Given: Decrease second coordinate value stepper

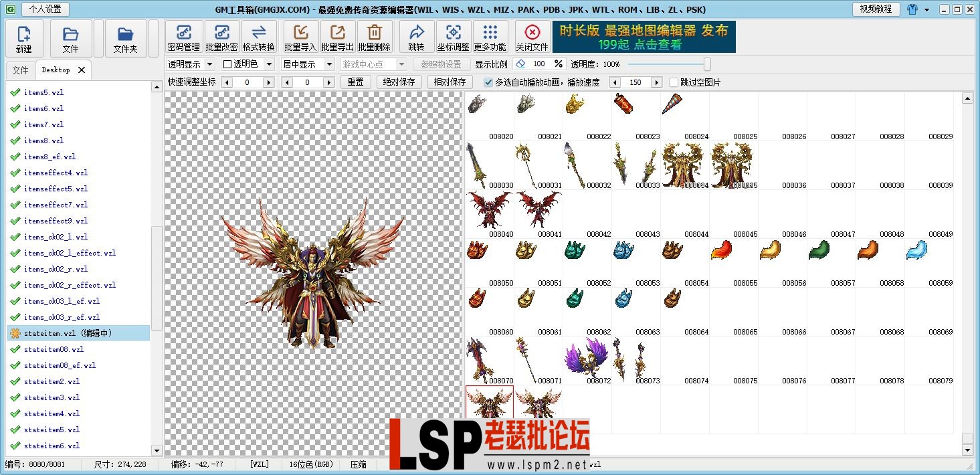Looking at the screenshot, I should tap(286, 82).
